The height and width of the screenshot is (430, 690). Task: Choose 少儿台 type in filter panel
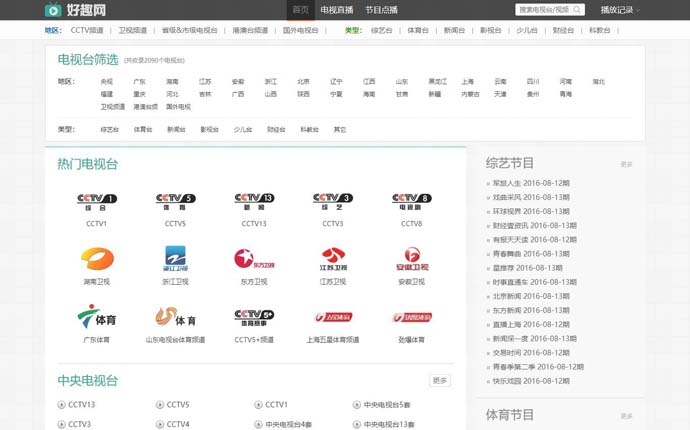pyautogui.click(x=242, y=129)
